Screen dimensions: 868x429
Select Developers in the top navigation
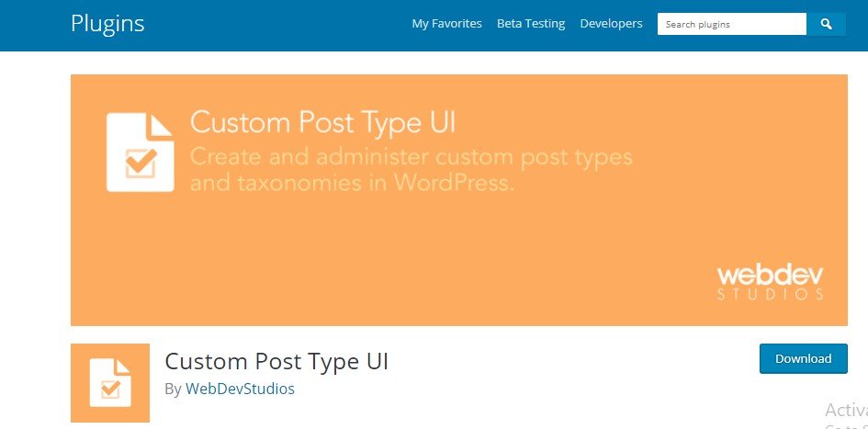pos(611,24)
